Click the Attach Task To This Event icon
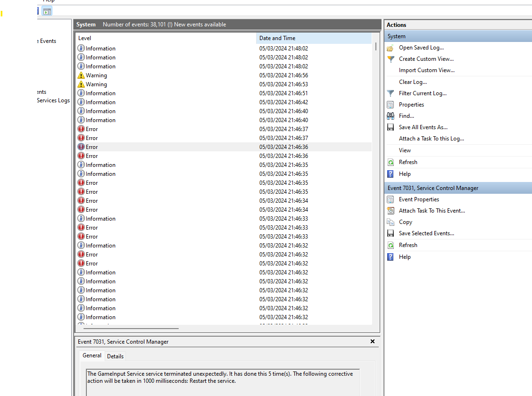 coord(390,211)
